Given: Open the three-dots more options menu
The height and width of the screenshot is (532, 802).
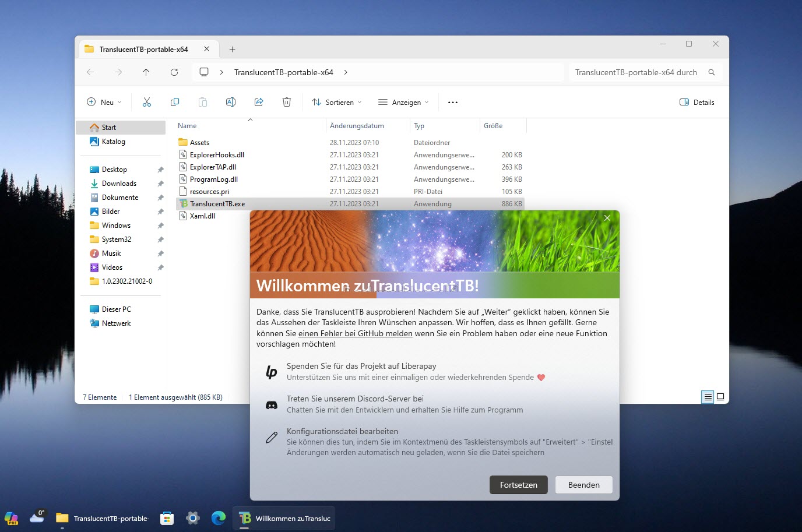Looking at the screenshot, I should tap(453, 102).
